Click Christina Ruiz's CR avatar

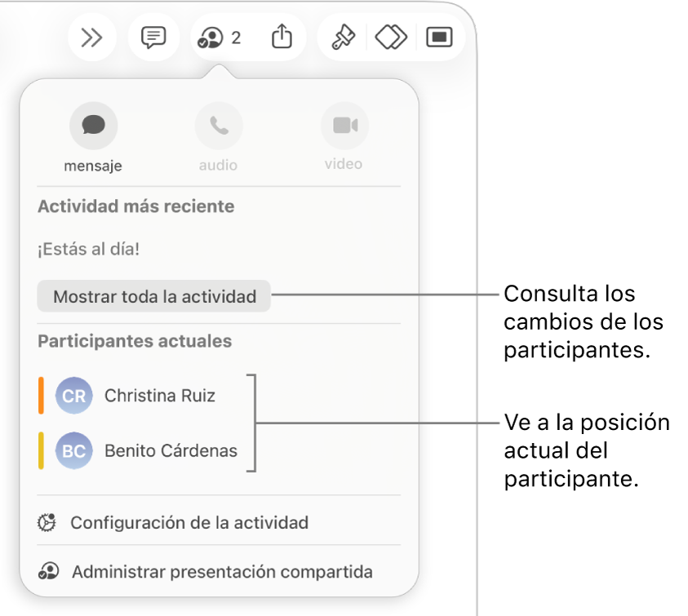pos(73,396)
